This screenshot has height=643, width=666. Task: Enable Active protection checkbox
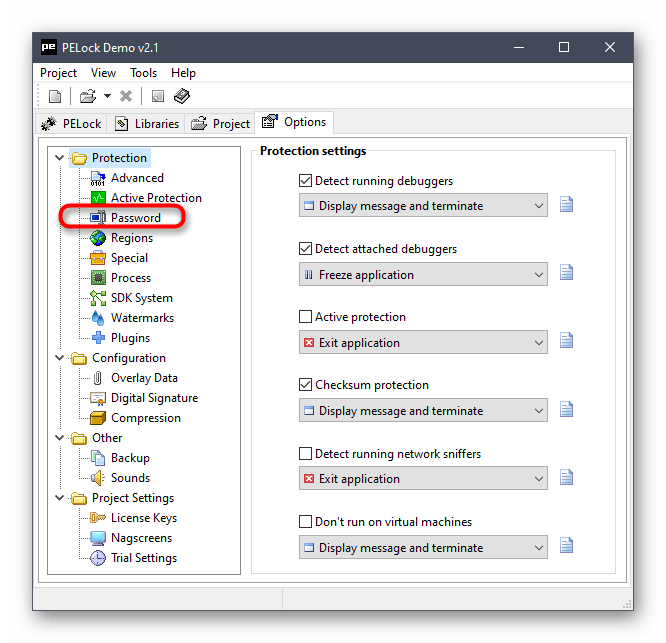pos(305,316)
